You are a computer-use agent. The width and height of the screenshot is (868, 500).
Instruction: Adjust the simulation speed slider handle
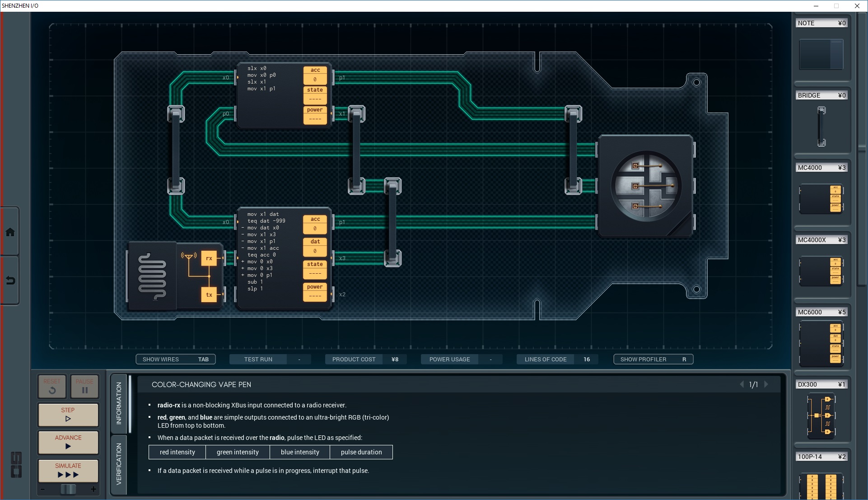tap(68, 489)
